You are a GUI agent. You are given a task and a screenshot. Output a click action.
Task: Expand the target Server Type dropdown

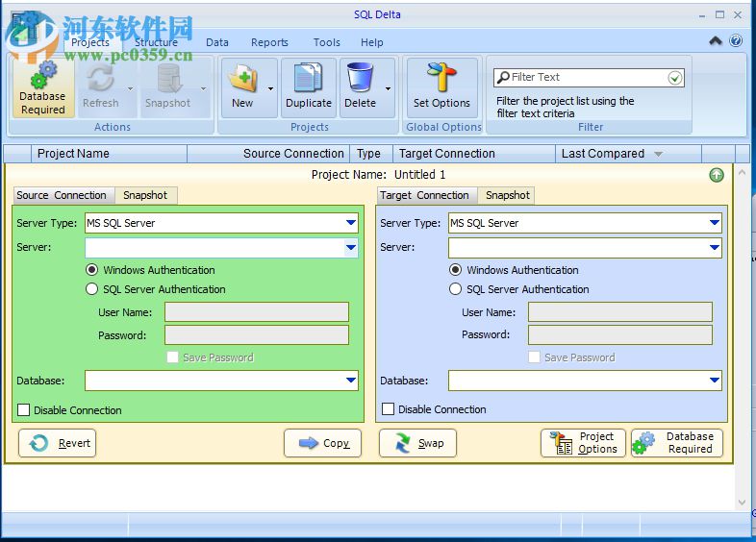(715, 223)
